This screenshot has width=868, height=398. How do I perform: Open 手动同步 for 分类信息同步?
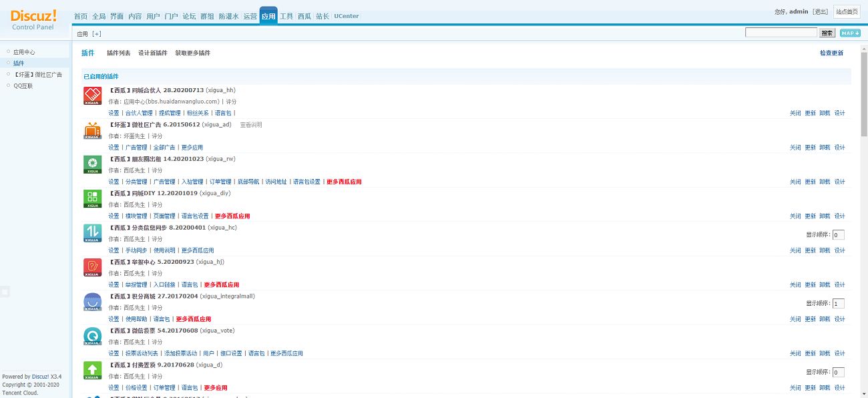[x=136, y=251]
